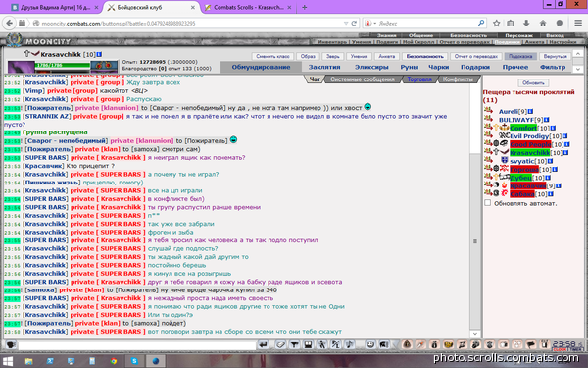Click the Firefox bookmark star icon

pyautogui.click(x=496, y=24)
